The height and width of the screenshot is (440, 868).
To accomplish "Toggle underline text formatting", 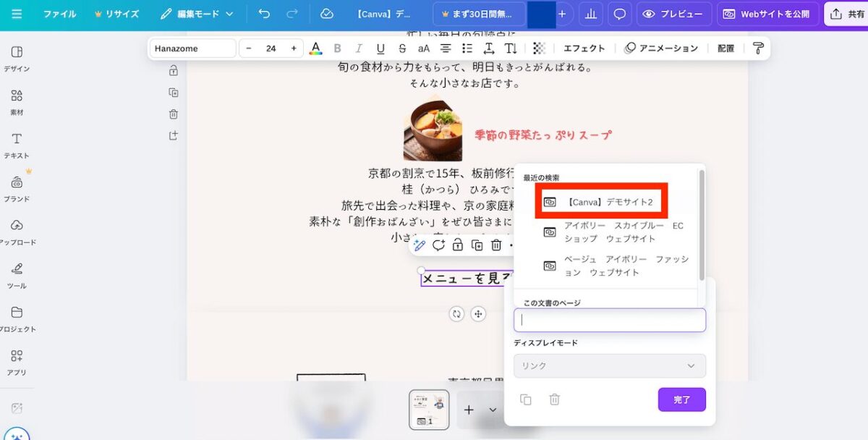I will (x=380, y=48).
